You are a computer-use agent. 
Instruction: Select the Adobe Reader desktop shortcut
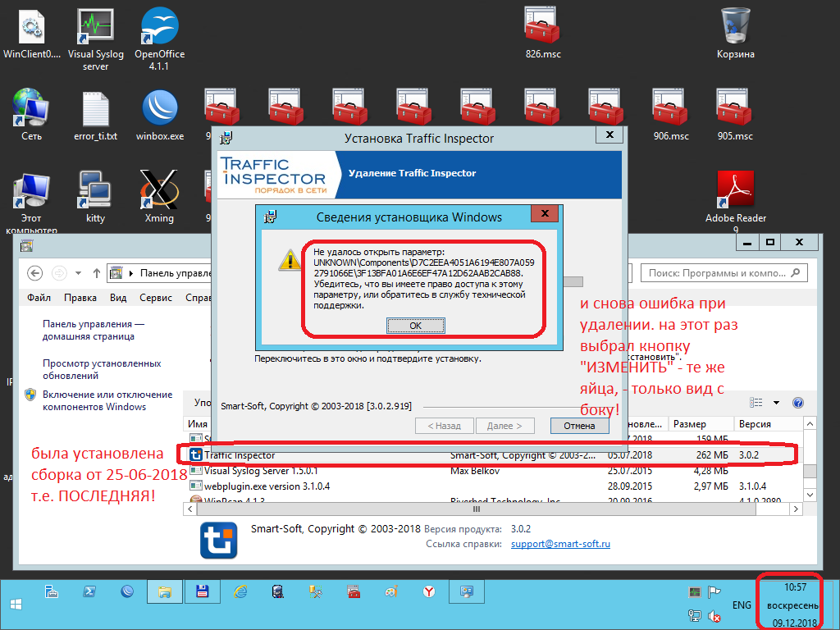click(x=736, y=202)
